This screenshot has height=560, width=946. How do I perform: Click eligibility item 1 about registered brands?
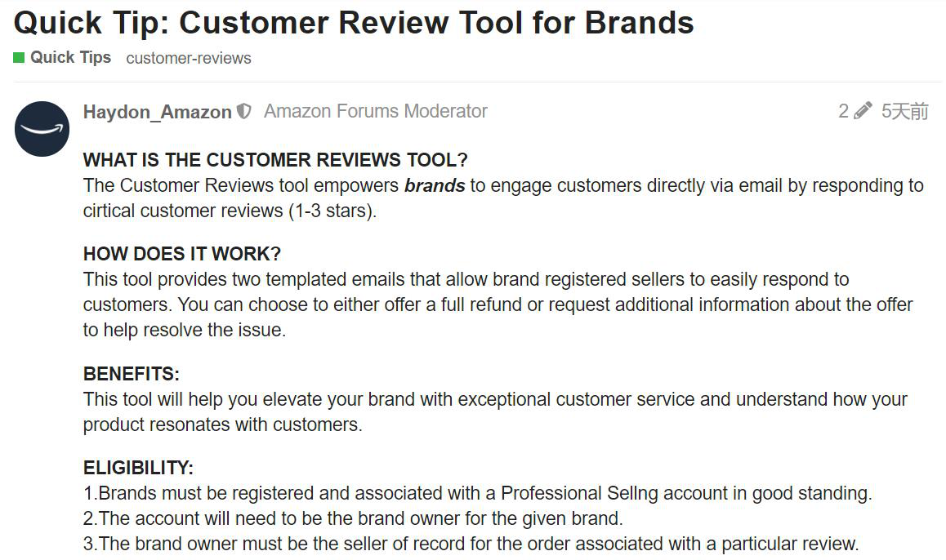pyautogui.click(x=478, y=493)
